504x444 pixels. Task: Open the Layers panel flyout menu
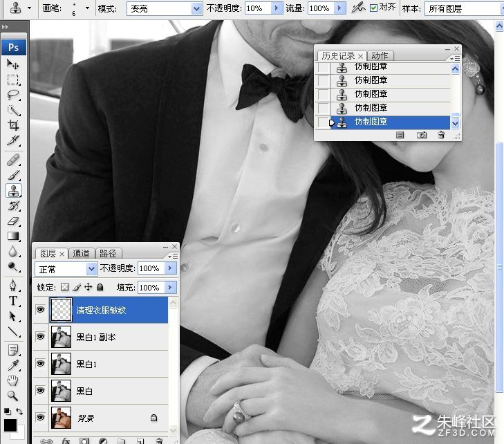[x=173, y=256]
